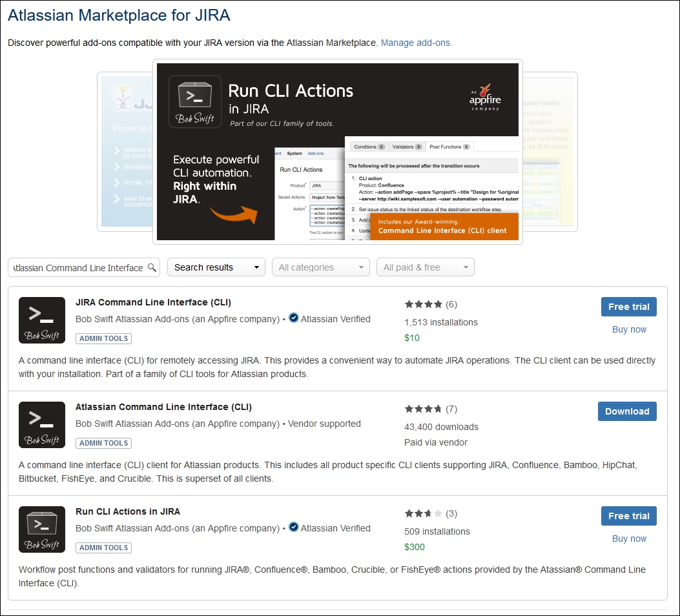Image resolution: width=680 pixels, height=616 pixels.
Task: Open the All paid & free dropdown
Action: [x=426, y=267]
